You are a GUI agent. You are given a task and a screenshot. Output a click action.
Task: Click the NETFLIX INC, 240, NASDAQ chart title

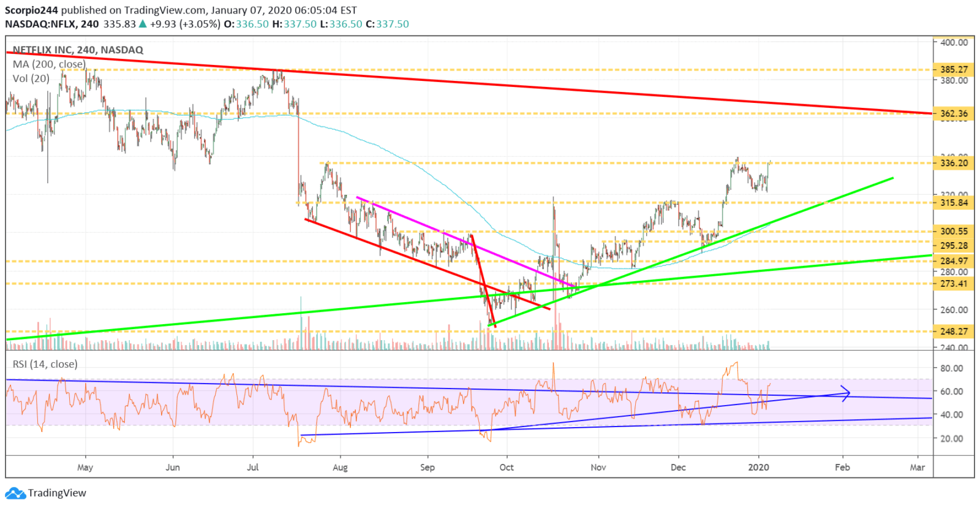click(78, 50)
